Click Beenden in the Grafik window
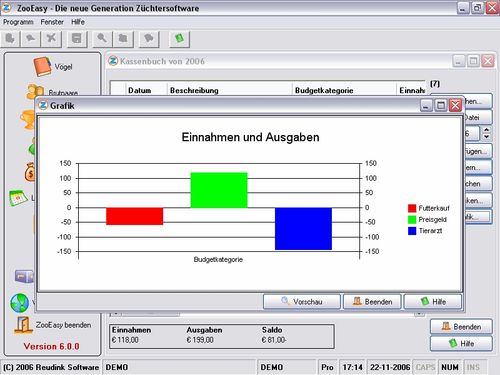Image resolution: width=500 pixels, height=375 pixels. [x=372, y=302]
